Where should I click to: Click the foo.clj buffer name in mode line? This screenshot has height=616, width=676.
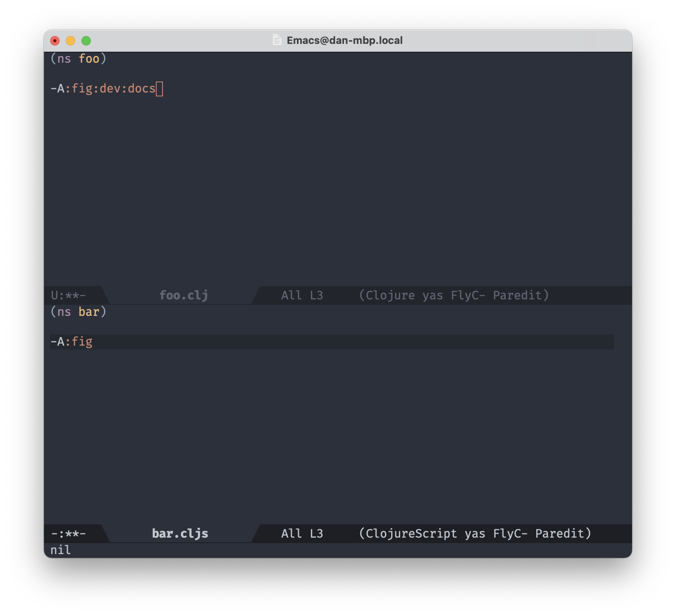tap(184, 295)
